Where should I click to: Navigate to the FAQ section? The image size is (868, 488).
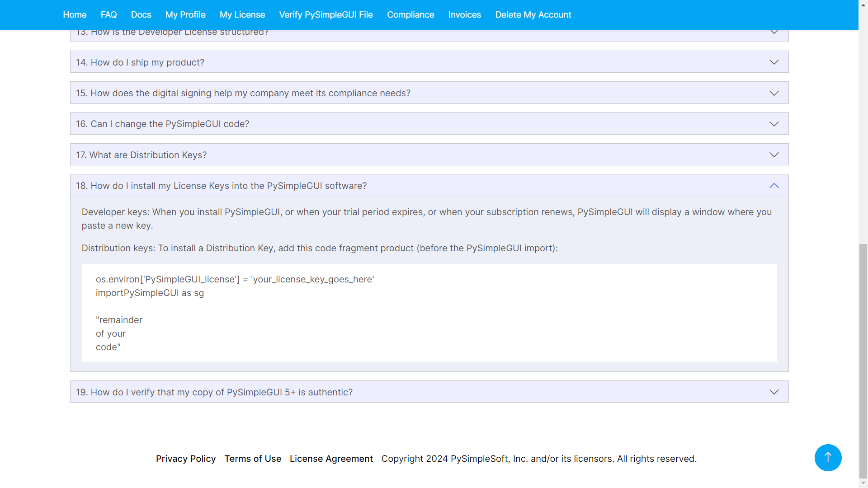pos(108,14)
